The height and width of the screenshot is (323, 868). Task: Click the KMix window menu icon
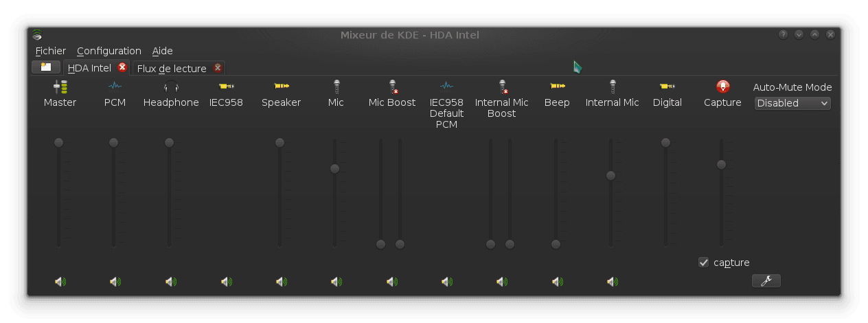[x=37, y=35]
